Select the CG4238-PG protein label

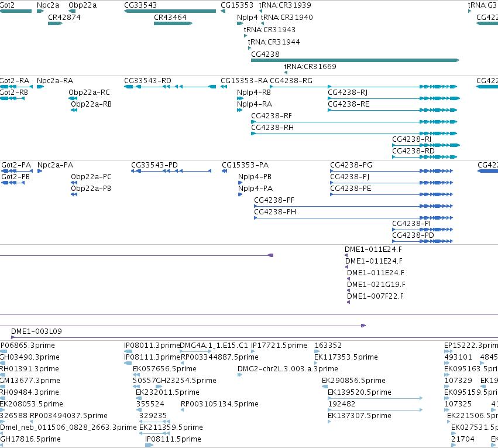click(351, 165)
